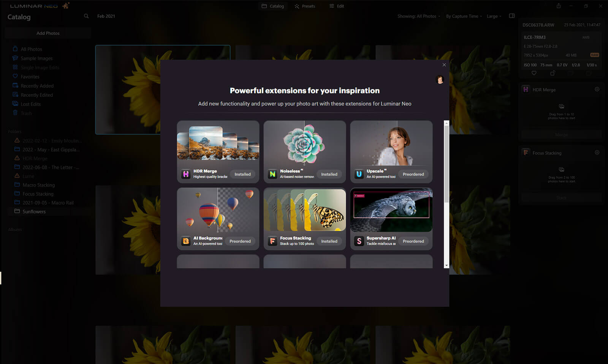Open the catalog search icon

(86, 16)
